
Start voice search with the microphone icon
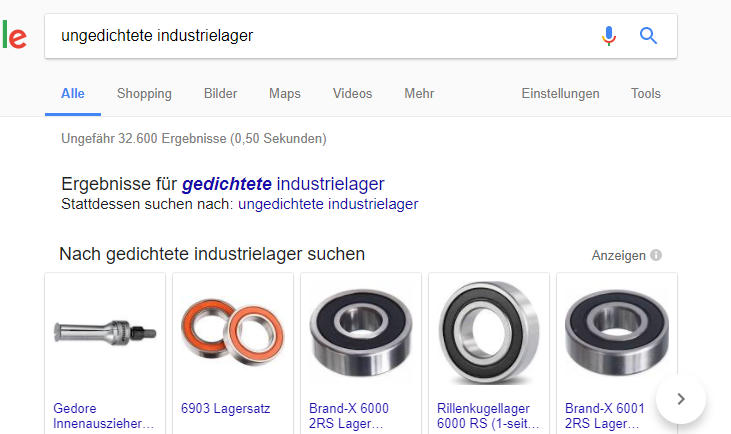point(609,36)
